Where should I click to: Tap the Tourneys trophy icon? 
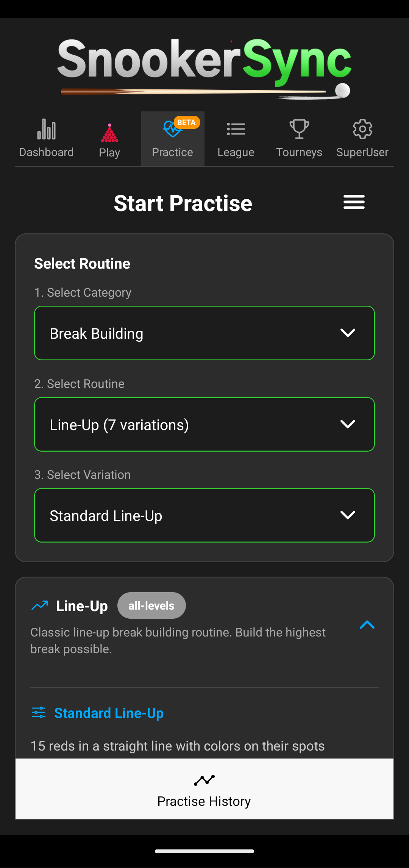tap(299, 129)
